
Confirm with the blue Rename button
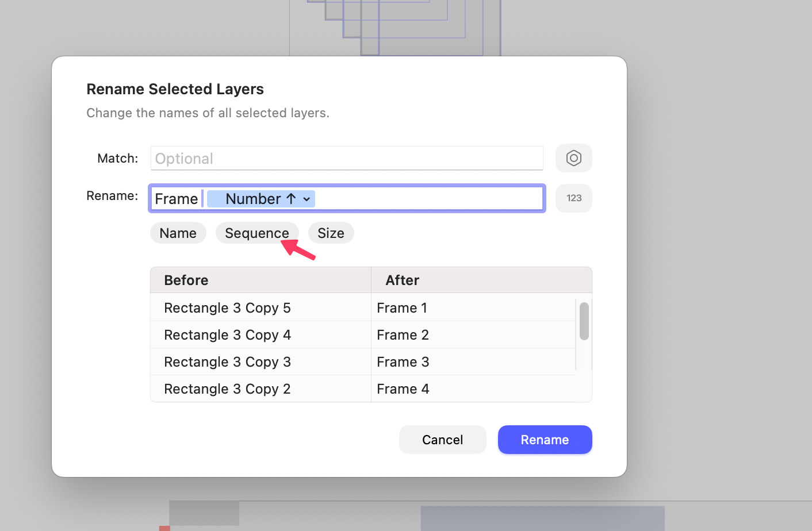coord(544,440)
